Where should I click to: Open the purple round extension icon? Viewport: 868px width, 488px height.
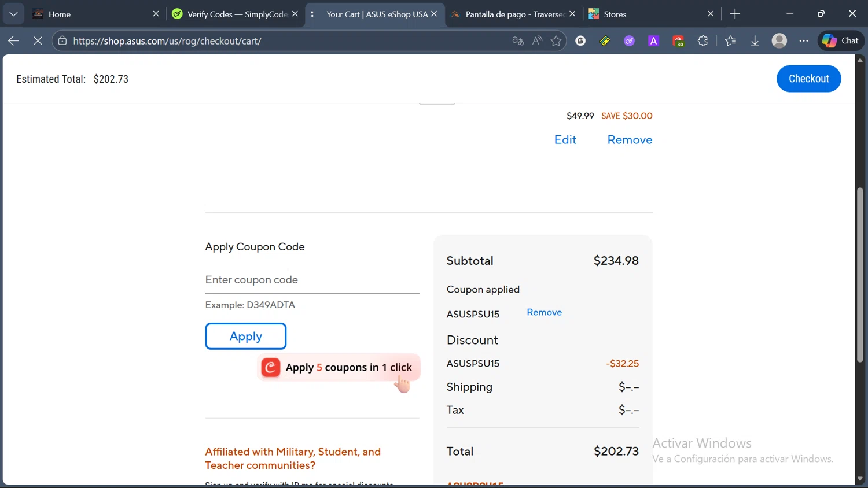629,40
